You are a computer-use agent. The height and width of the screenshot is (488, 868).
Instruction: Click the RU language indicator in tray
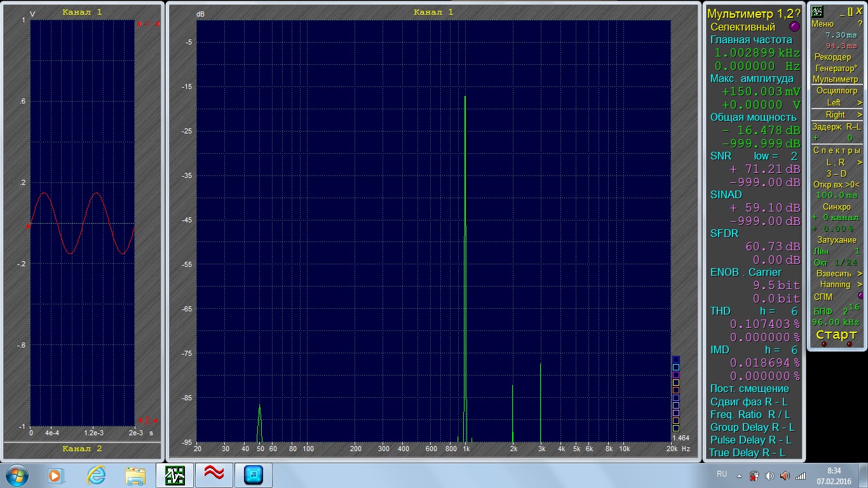(722, 474)
